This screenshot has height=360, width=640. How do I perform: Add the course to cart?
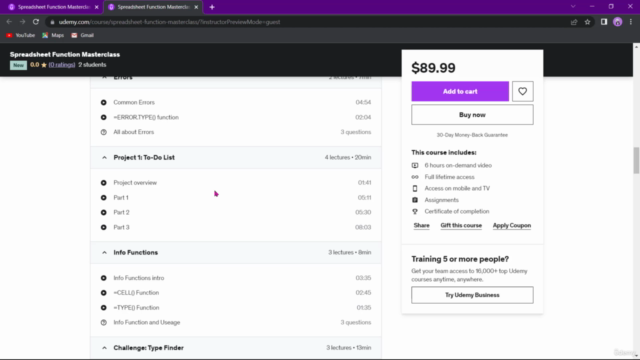click(x=460, y=91)
